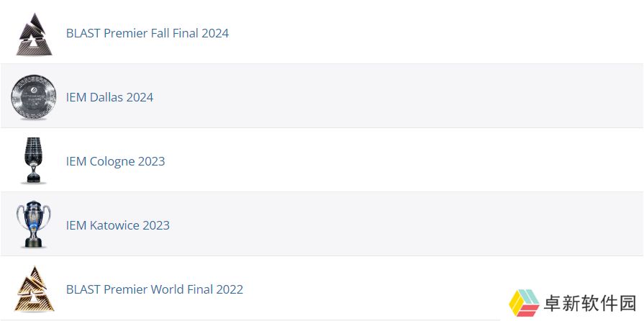Open the IEM Dallas 2024 link

click(x=109, y=97)
